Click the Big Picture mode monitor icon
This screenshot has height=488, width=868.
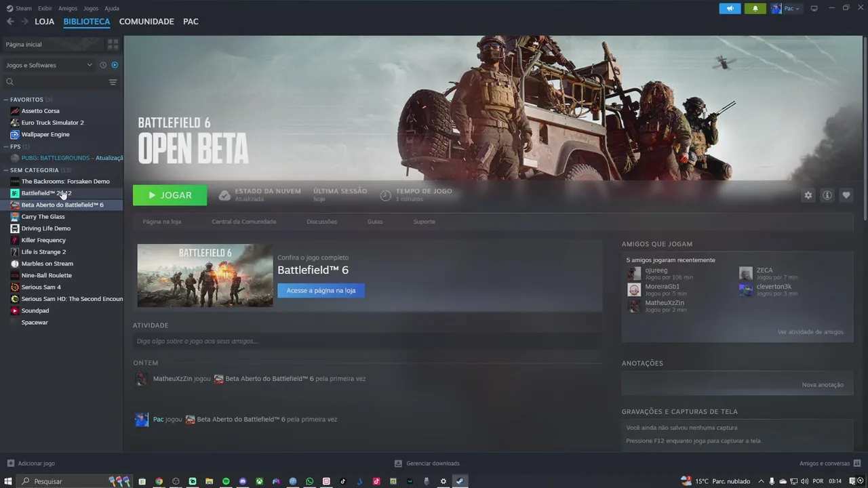[x=814, y=9]
